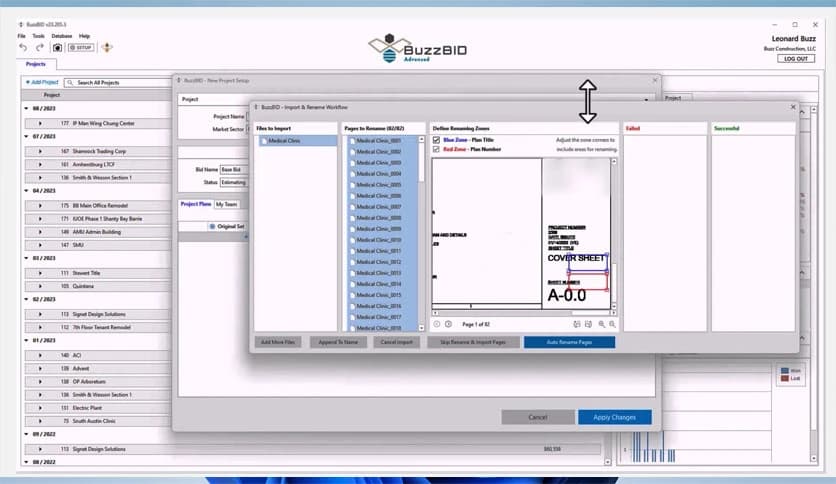
Task: Zoom out on the plan preview
Action: pos(612,324)
